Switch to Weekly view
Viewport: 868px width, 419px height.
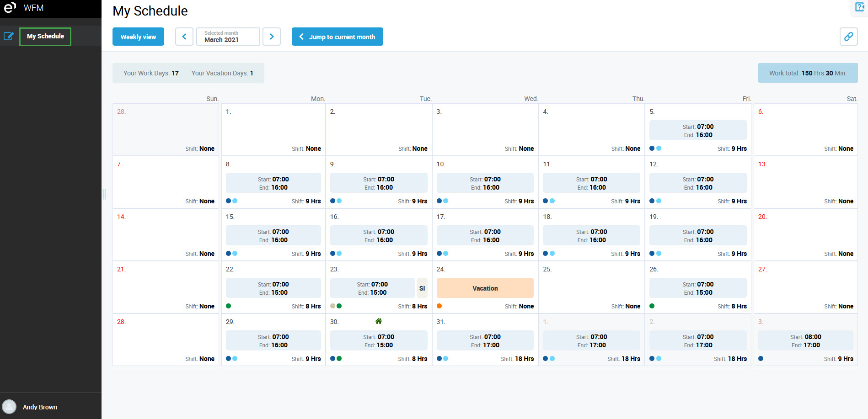[x=138, y=37]
